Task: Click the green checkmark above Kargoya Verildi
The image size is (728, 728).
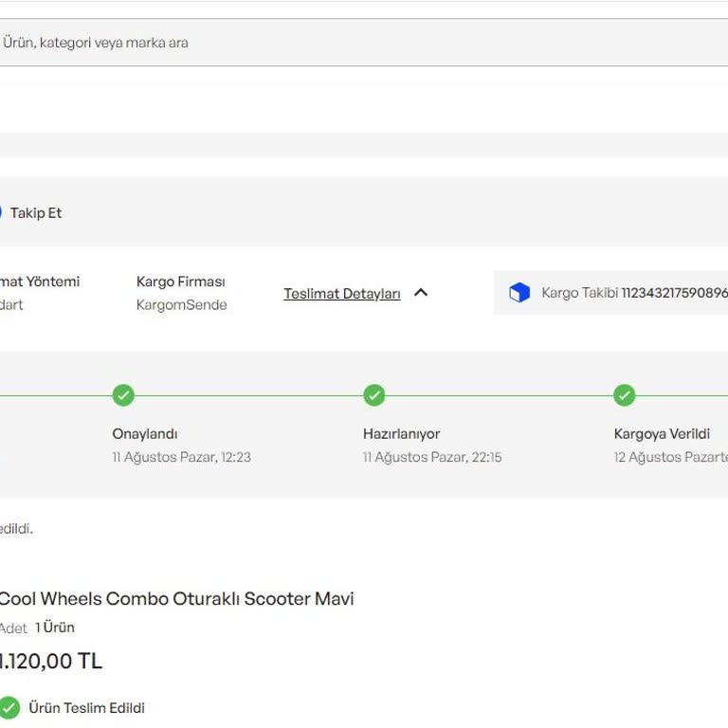Action: tap(624, 395)
